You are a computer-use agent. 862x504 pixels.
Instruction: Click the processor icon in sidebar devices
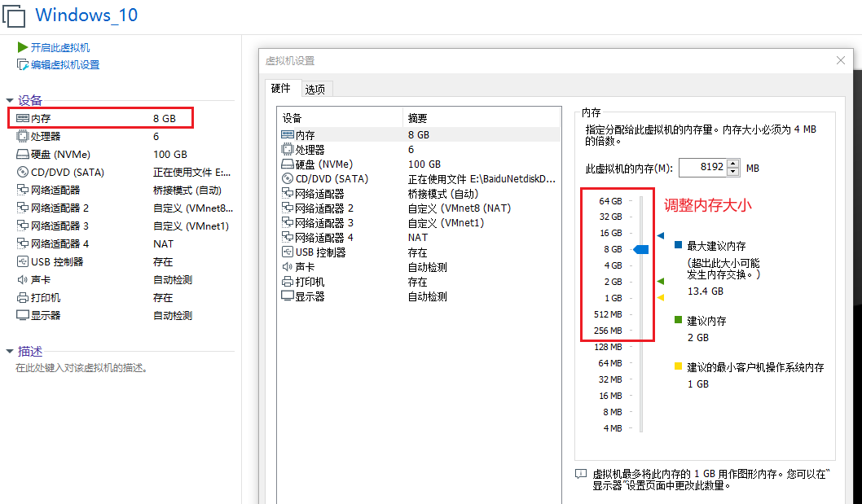coord(23,136)
